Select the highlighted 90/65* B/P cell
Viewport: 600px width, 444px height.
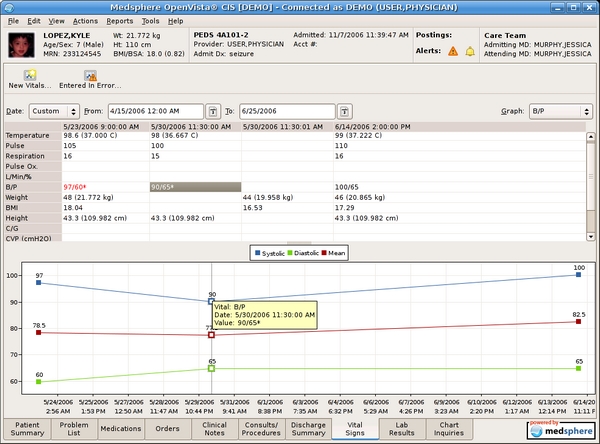195,187
